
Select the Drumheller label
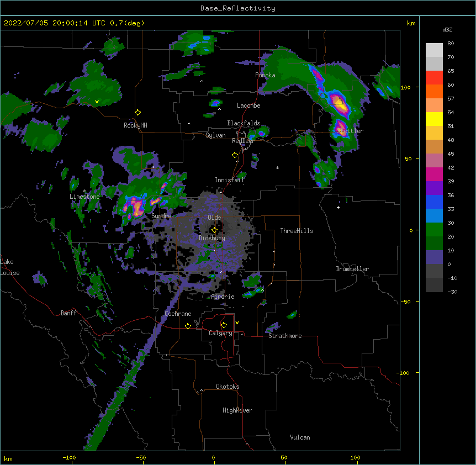click(x=352, y=269)
